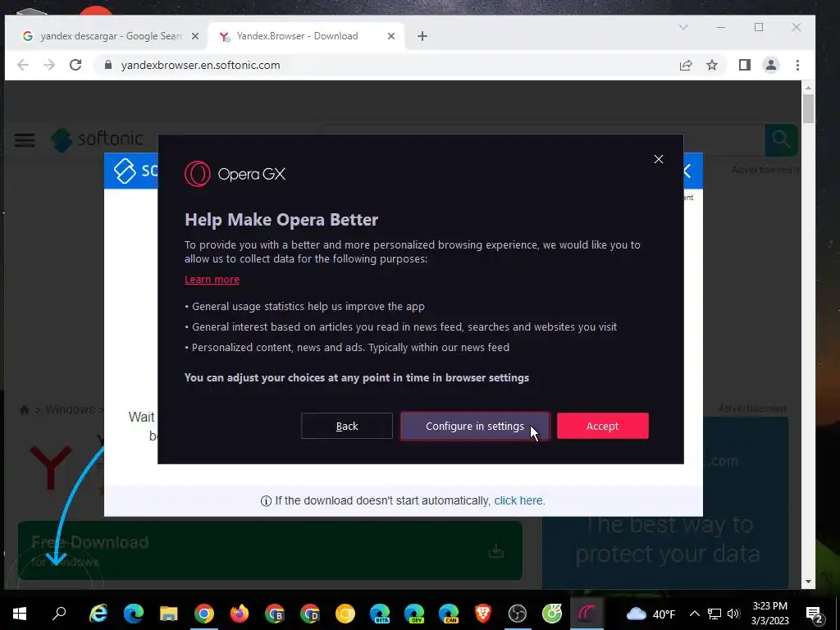Share this page icon in address bar

[x=686, y=65]
